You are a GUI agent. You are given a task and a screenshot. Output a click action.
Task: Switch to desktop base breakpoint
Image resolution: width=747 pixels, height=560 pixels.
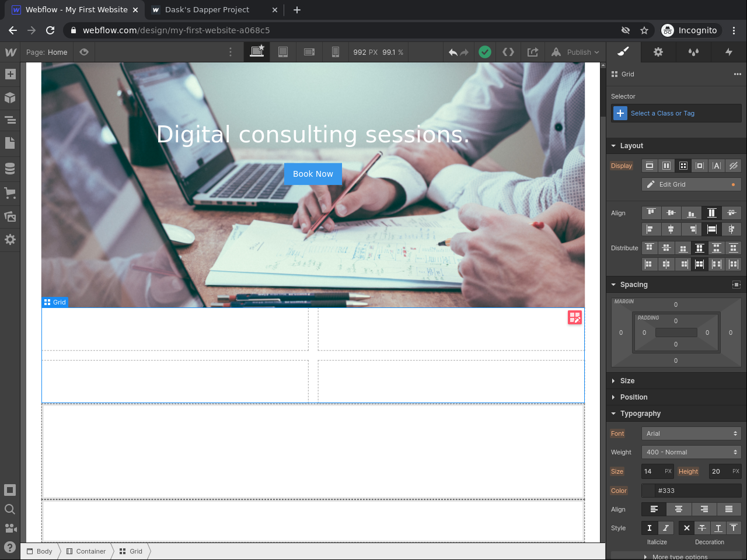pos(257,52)
